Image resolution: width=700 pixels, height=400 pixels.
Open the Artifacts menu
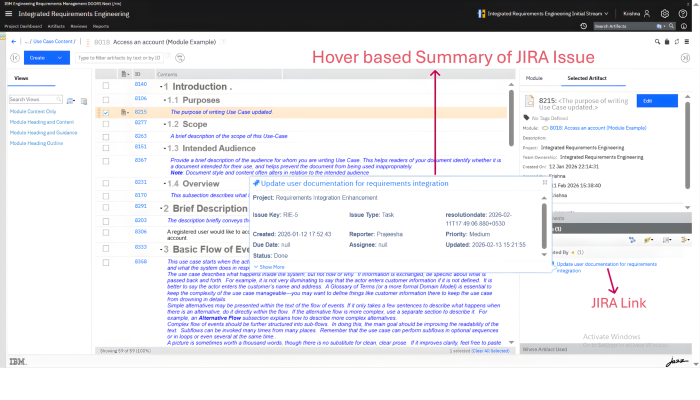click(x=55, y=26)
